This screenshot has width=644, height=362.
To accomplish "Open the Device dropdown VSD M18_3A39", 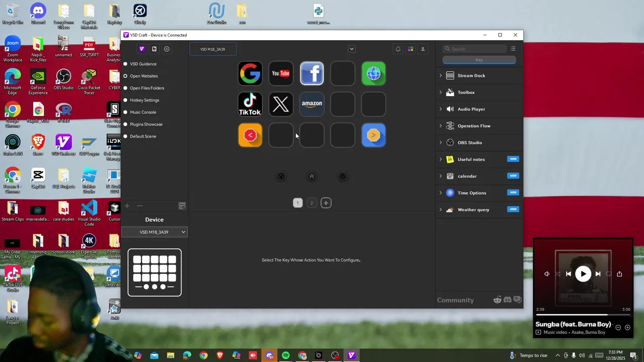I will [154, 232].
